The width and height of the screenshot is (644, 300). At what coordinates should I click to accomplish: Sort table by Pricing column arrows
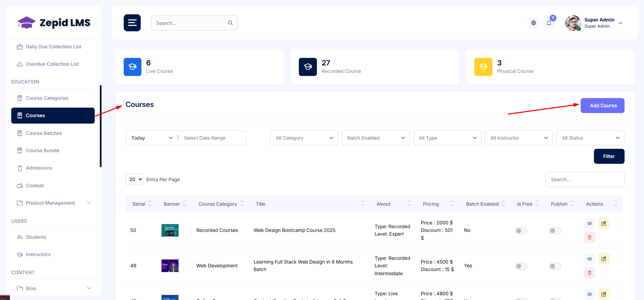coord(452,204)
